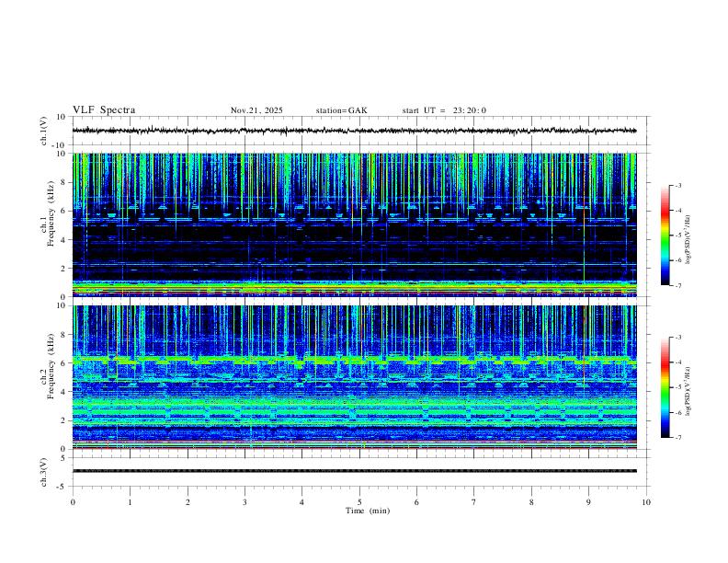
Task: Click the time axis tick label "9"
Action: (588, 502)
